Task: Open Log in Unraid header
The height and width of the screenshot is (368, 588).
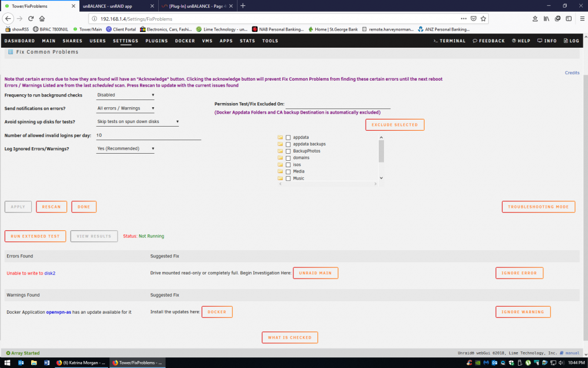Action: [x=572, y=41]
